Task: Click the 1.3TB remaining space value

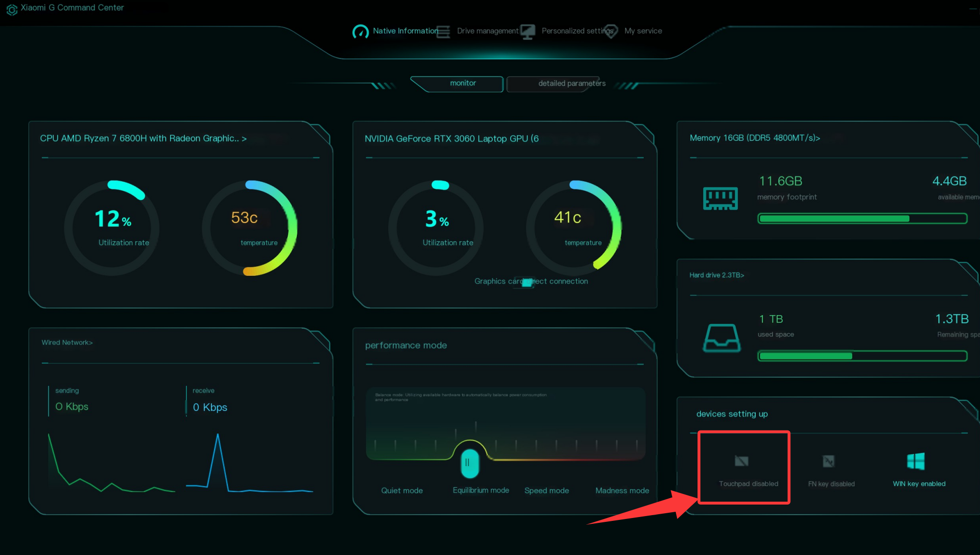Action: [x=952, y=319]
